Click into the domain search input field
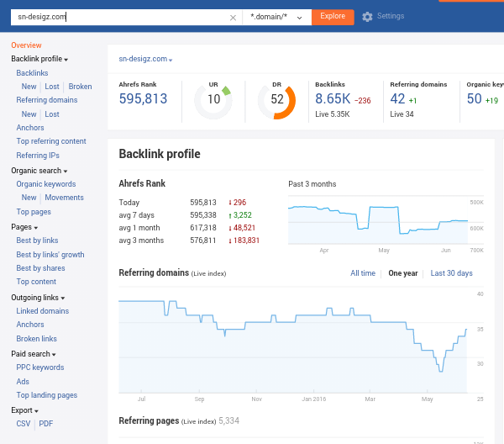This screenshot has height=444, width=504. [118, 17]
